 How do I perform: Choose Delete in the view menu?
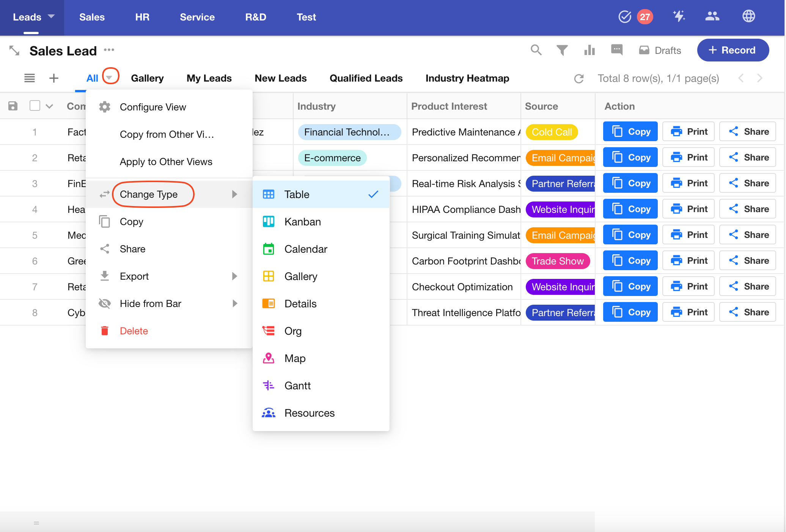tap(169, 331)
